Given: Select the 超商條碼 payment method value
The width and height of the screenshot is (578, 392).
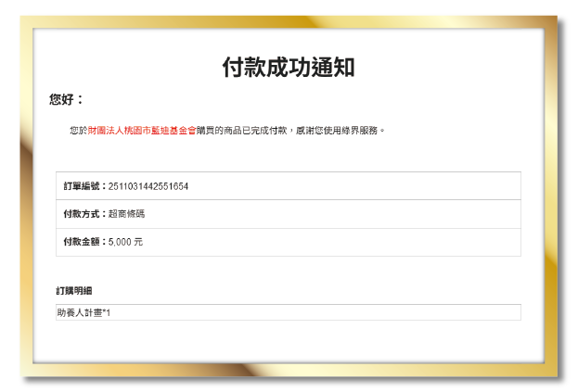Looking at the screenshot, I should tap(127, 214).
